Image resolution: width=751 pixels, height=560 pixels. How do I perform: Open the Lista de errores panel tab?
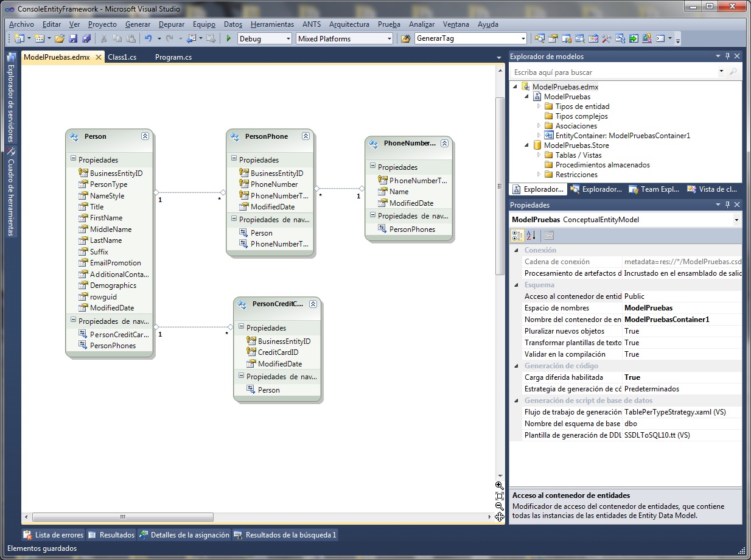tap(54, 535)
